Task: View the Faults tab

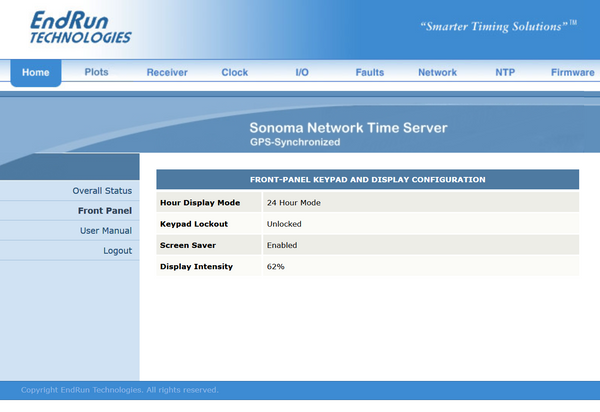Action: pyautogui.click(x=370, y=72)
